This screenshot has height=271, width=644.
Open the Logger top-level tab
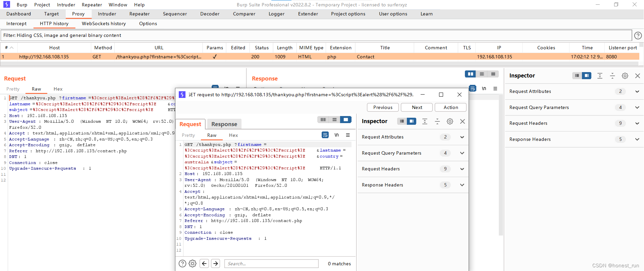coord(276,14)
